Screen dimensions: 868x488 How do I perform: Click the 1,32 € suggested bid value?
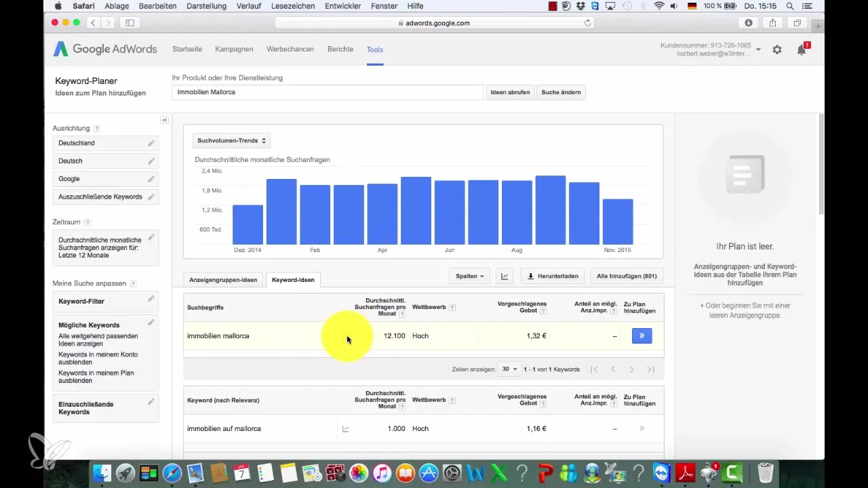536,335
